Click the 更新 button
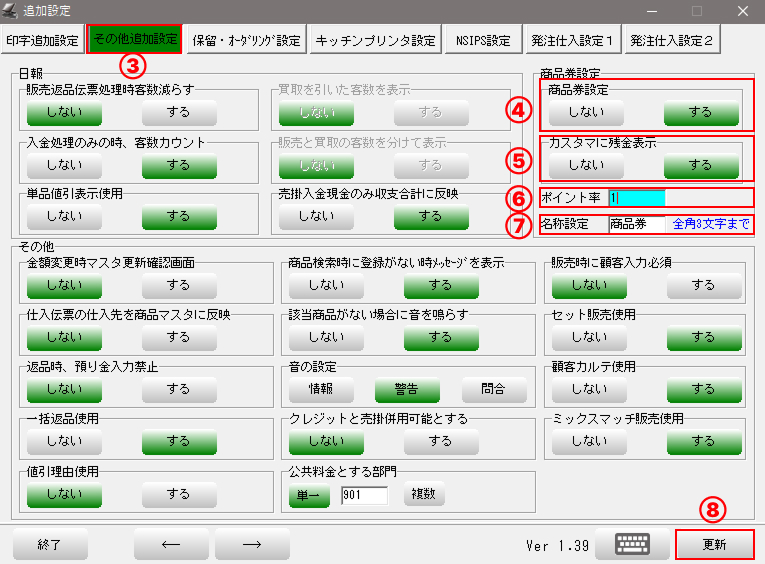Screen dimensions: 765x564 [714, 545]
